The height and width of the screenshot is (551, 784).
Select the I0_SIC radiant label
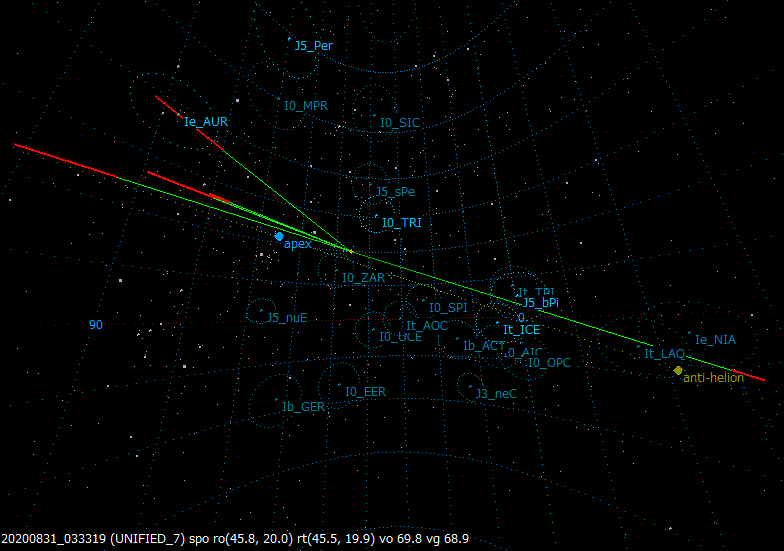pos(400,123)
